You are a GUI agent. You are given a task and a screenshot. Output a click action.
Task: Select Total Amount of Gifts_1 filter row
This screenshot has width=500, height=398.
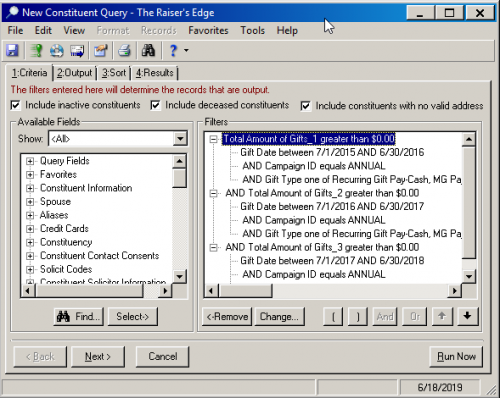309,139
